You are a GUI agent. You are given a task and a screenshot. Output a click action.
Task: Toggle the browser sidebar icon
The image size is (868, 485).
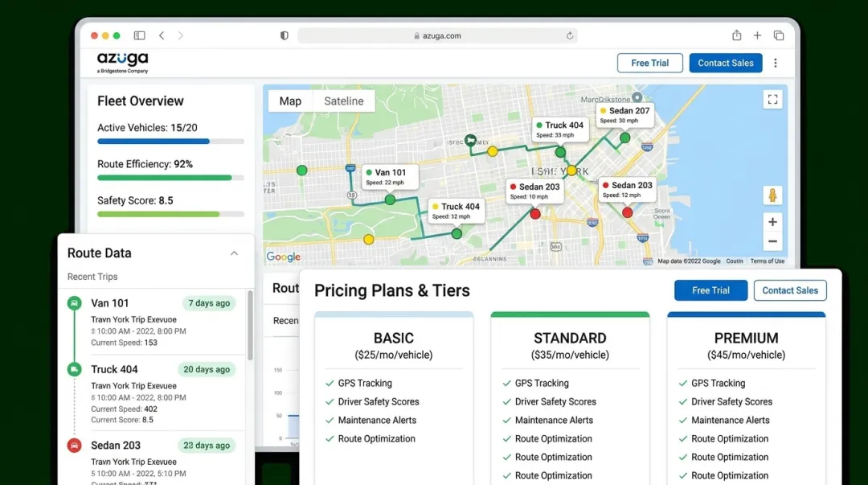click(140, 35)
